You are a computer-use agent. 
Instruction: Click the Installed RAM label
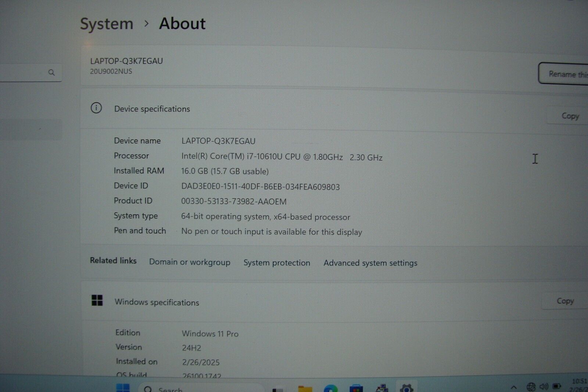139,171
